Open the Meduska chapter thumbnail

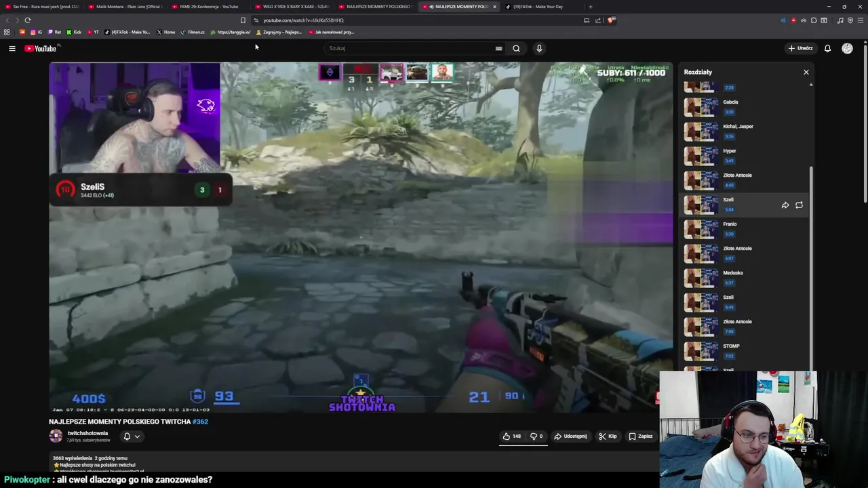[701, 278]
